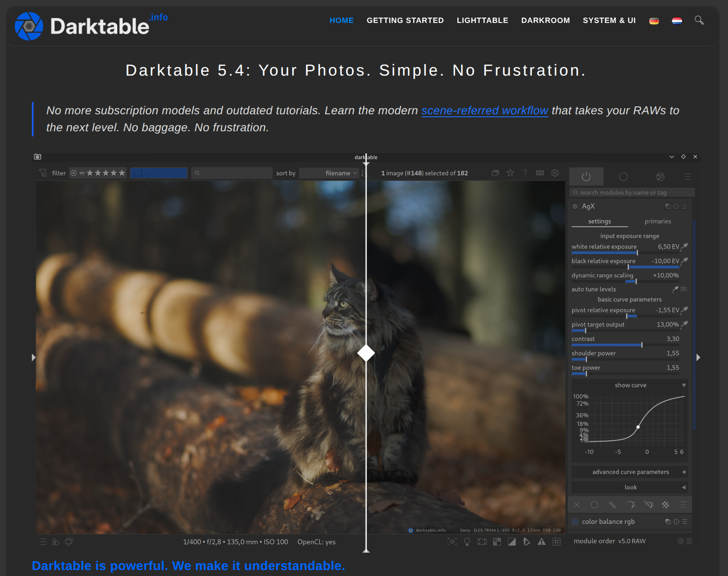728x576 pixels.
Task: Toggle color balance rgb module on/off
Action: click(575, 522)
